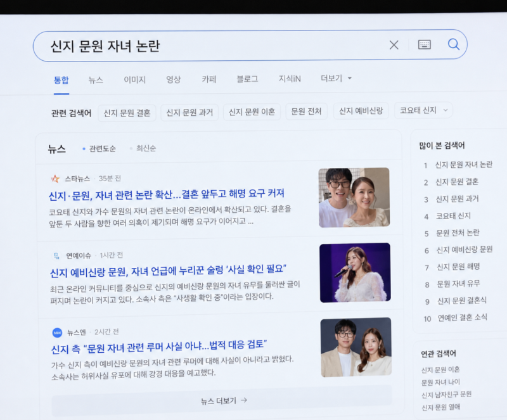Click the 뉴스엔 round blue source icon
Image resolution: width=507 pixels, height=420 pixels.
click(57, 333)
